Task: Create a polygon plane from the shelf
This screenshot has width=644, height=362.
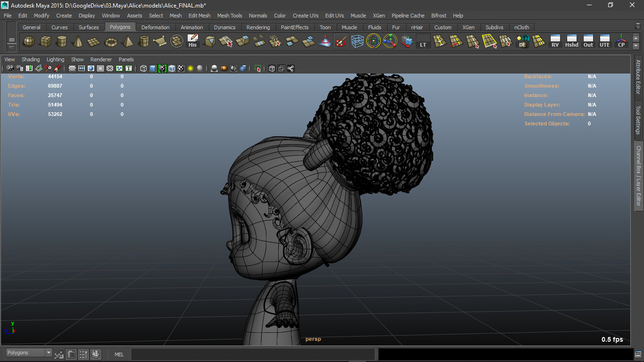Action: (x=94, y=42)
